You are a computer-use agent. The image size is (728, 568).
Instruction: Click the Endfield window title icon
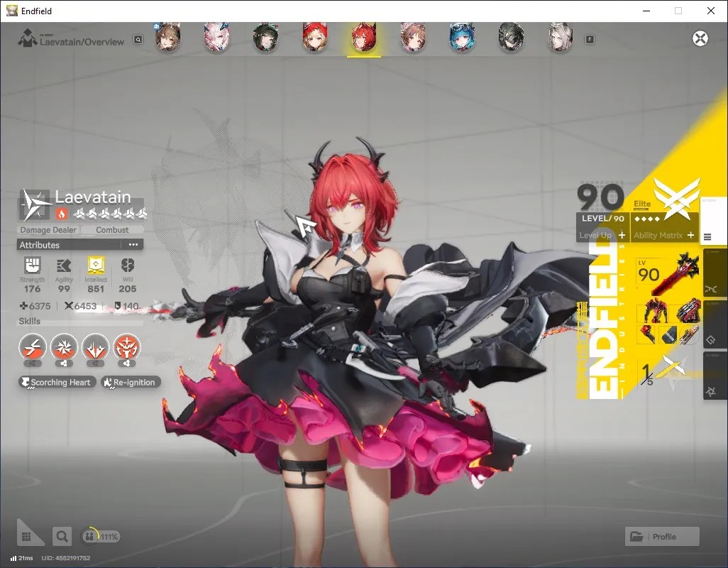click(x=11, y=11)
